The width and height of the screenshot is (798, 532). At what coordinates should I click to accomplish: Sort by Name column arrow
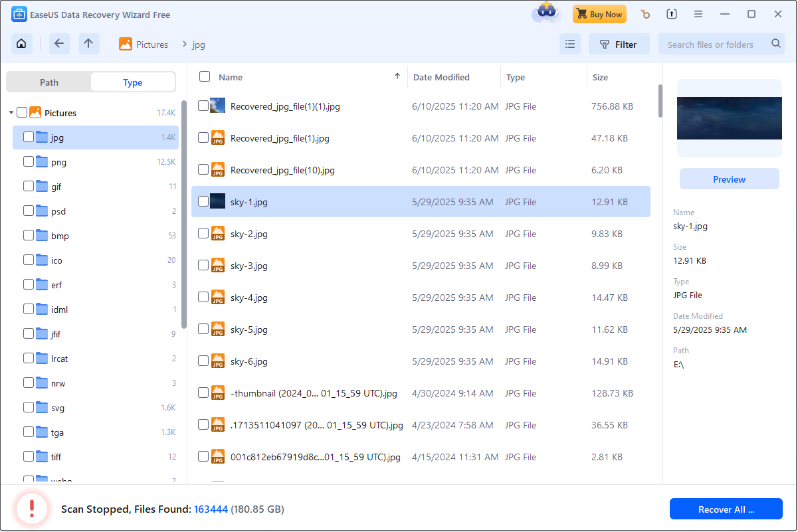(x=397, y=76)
